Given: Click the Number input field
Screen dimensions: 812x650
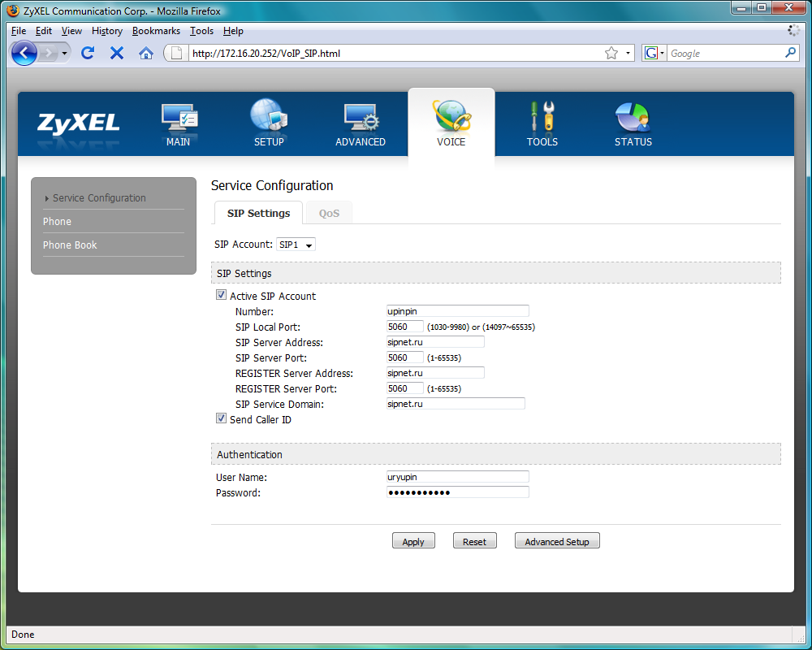Looking at the screenshot, I should pyautogui.click(x=458, y=311).
